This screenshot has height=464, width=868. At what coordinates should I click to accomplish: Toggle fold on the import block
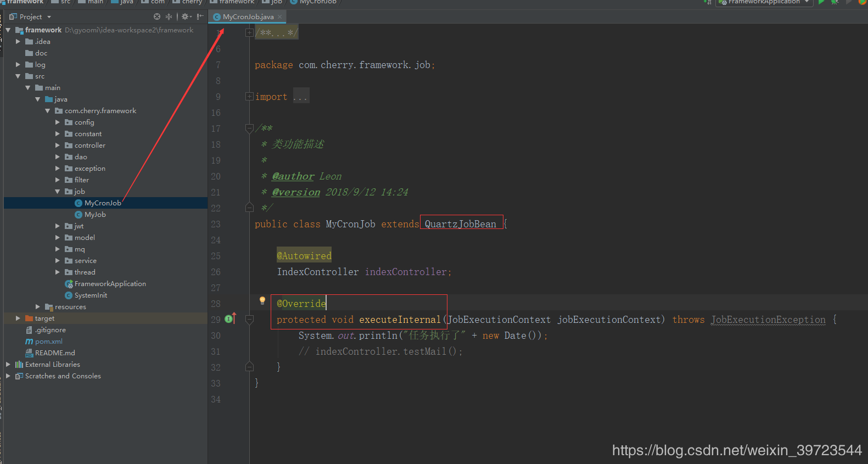tap(249, 97)
